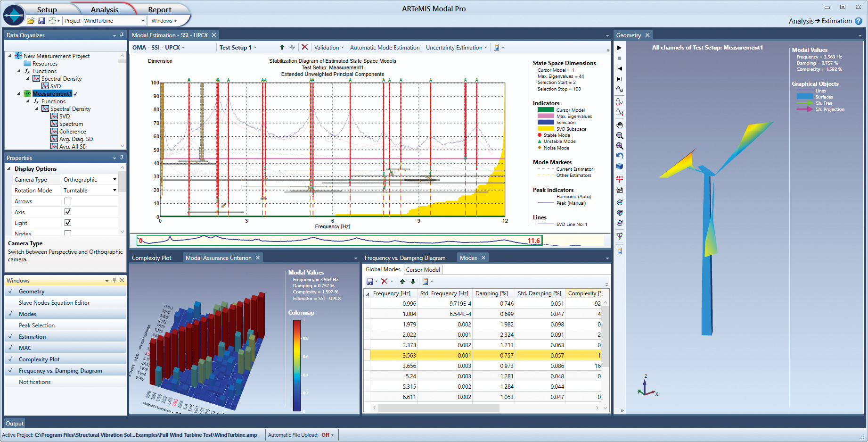Click the play animation icon in Geometry toolbar
Screen dimensions: 868x442
(x=619, y=48)
